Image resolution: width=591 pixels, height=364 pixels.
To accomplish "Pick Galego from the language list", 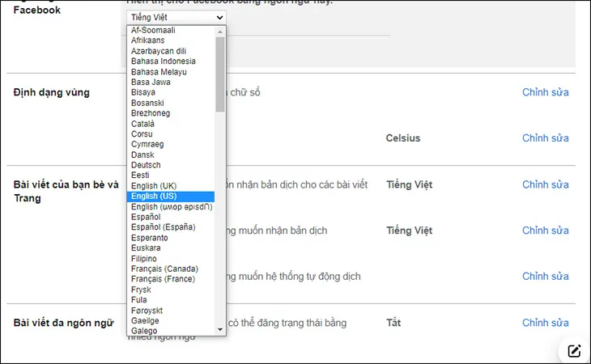I will (x=171, y=331).
